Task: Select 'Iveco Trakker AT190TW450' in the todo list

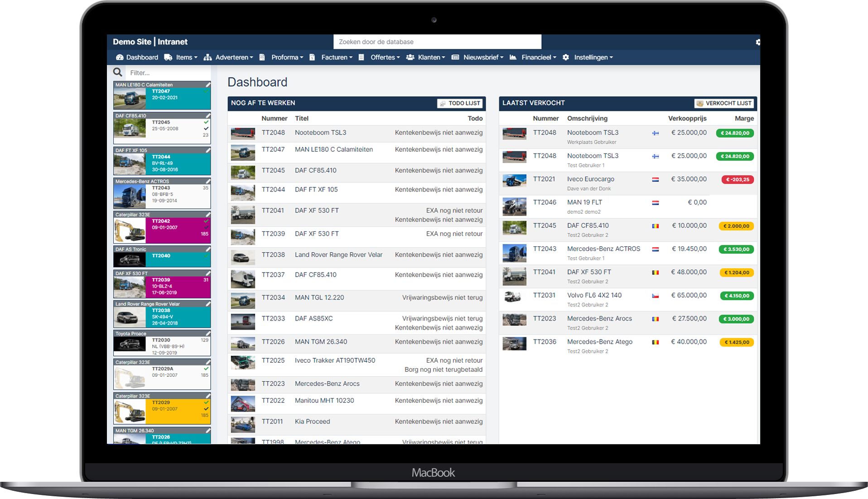Action: 335,360
